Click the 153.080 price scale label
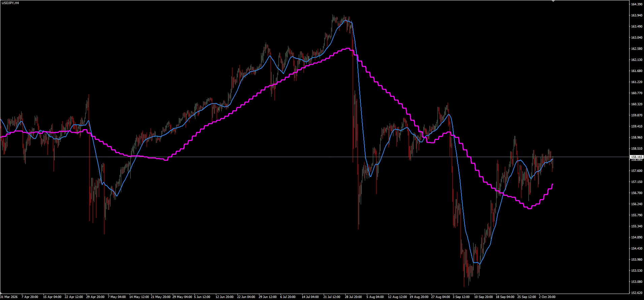Image resolution: width=644 pixels, height=300 pixels. [636, 282]
